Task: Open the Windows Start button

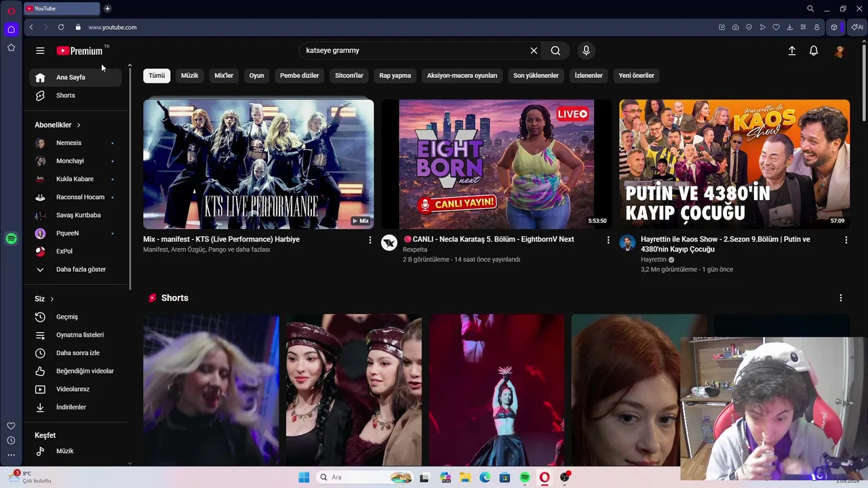Action: pos(304,478)
